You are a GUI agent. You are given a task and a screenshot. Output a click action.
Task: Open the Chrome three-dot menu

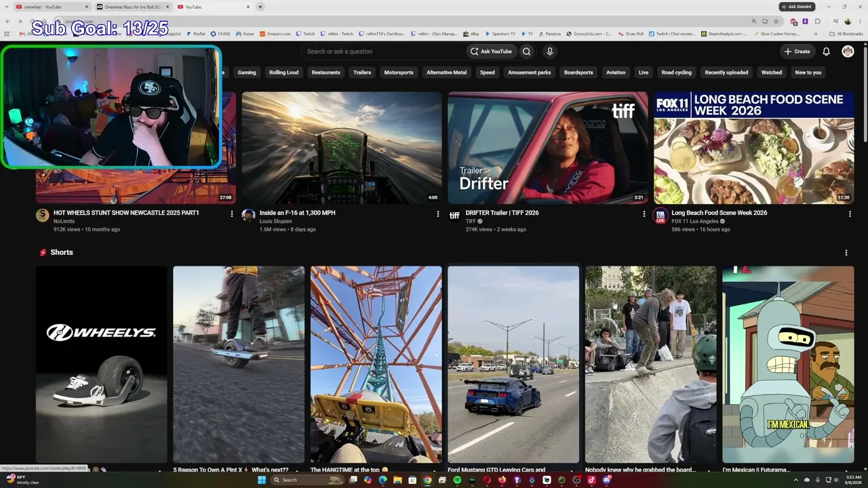[x=860, y=21]
